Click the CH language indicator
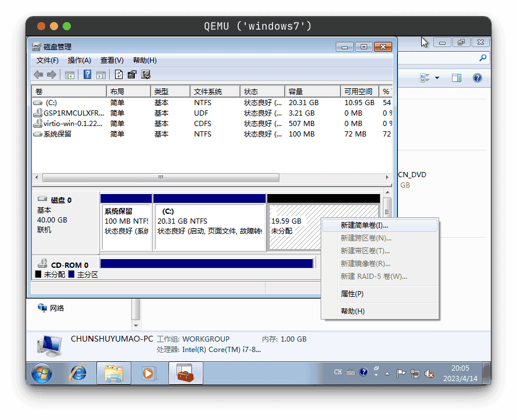This screenshot has width=517, height=420. click(338, 372)
